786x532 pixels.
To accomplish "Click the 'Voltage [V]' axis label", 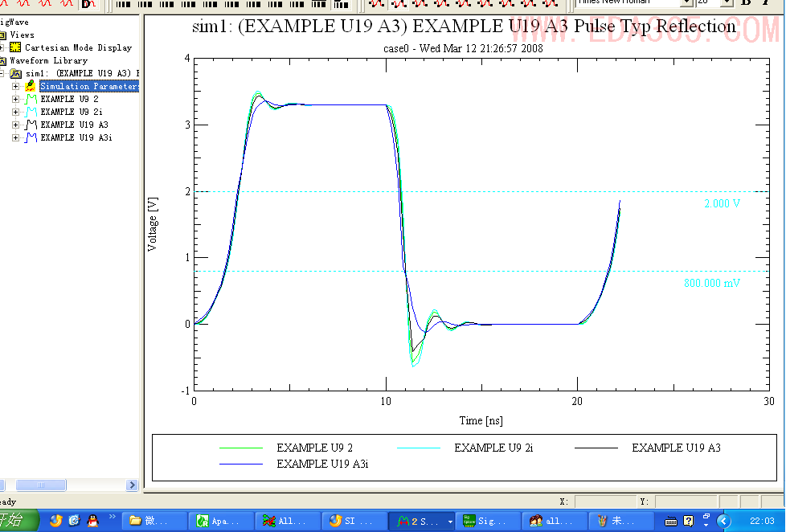I will 153,224.
